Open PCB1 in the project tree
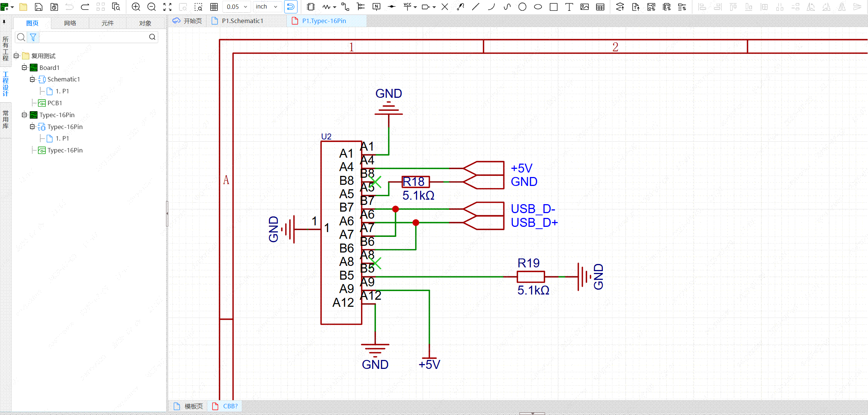 (x=55, y=103)
